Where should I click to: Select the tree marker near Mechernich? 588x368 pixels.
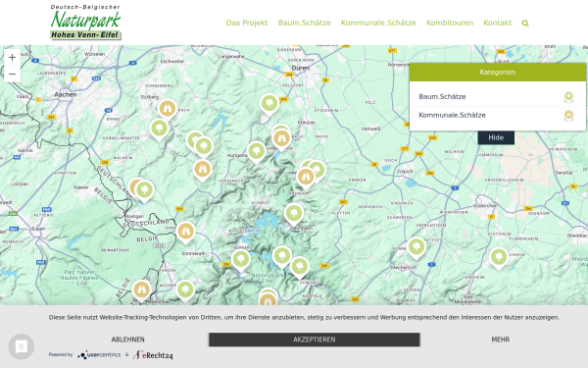point(416,248)
